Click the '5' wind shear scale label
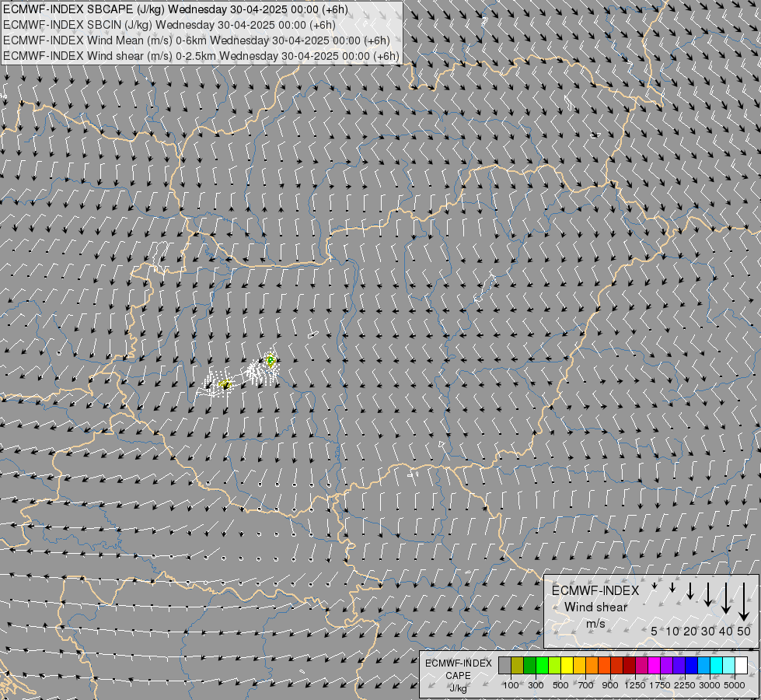This screenshot has height=700, width=761. coord(655,631)
